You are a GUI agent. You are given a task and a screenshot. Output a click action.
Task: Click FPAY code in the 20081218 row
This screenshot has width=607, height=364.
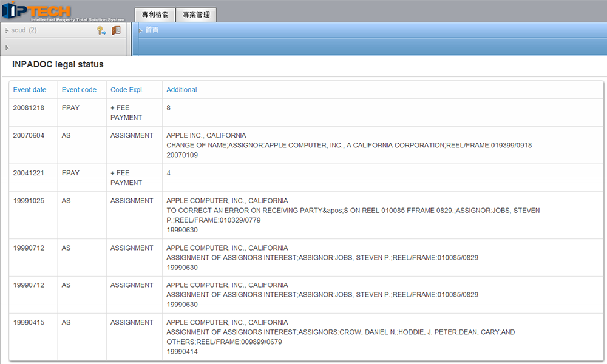pos(70,108)
